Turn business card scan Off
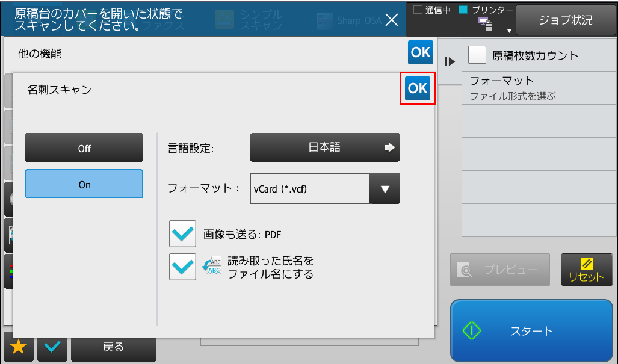 [x=84, y=148]
